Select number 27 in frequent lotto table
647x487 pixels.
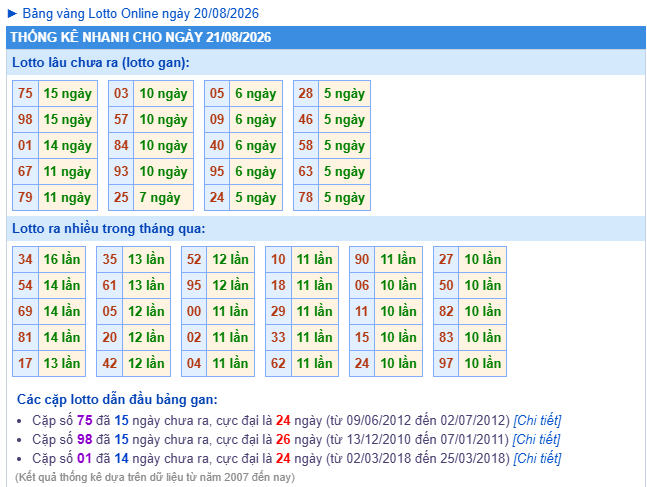[x=446, y=259]
